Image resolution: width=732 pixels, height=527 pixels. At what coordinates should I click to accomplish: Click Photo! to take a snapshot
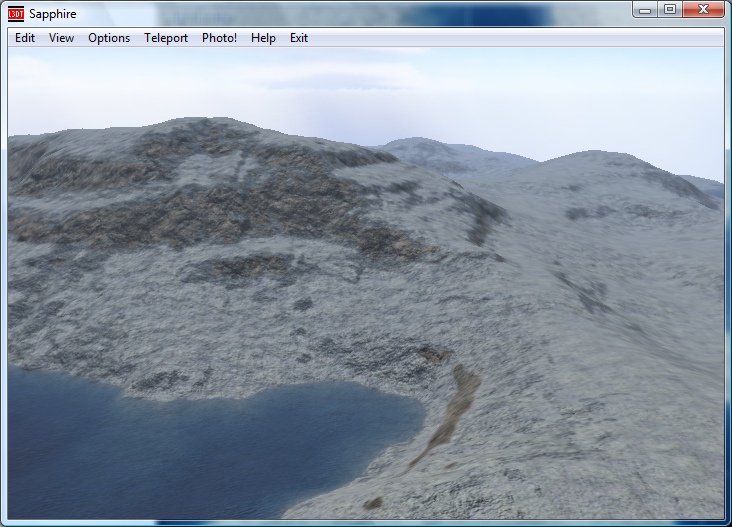(x=219, y=38)
